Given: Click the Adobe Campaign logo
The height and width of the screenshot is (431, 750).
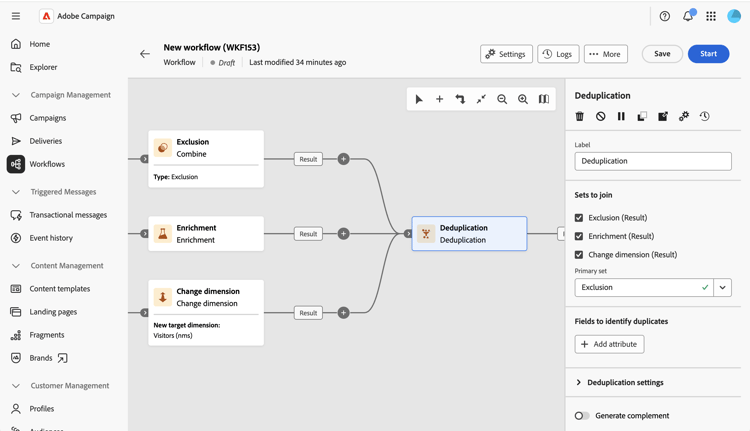Looking at the screenshot, I should click(x=46, y=16).
